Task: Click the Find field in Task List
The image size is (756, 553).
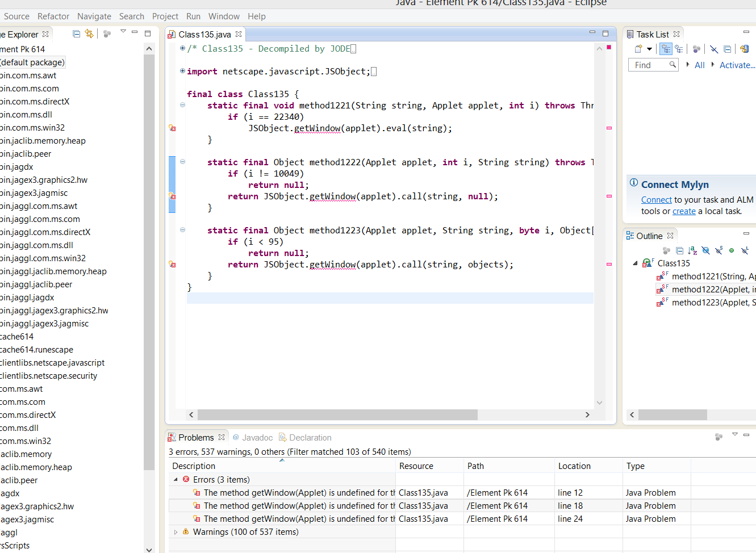Action: pos(649,65)
